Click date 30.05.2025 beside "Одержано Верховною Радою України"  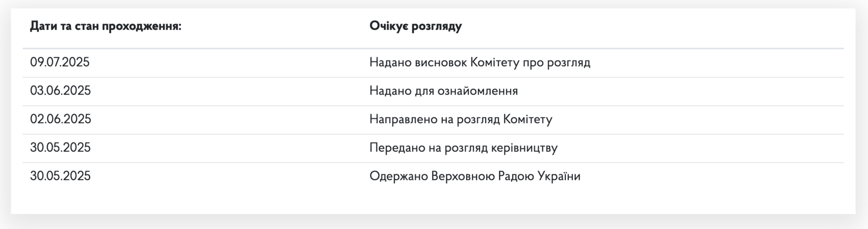coord(60,176)
